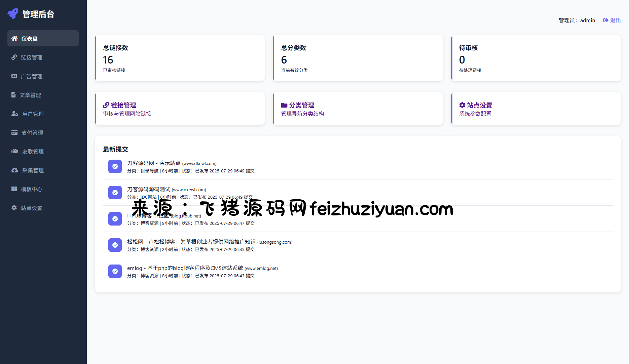This screenshot has height=364, width=629.
Task: Click the check badge for 松松网 entry
Action: tap(115, 245)
